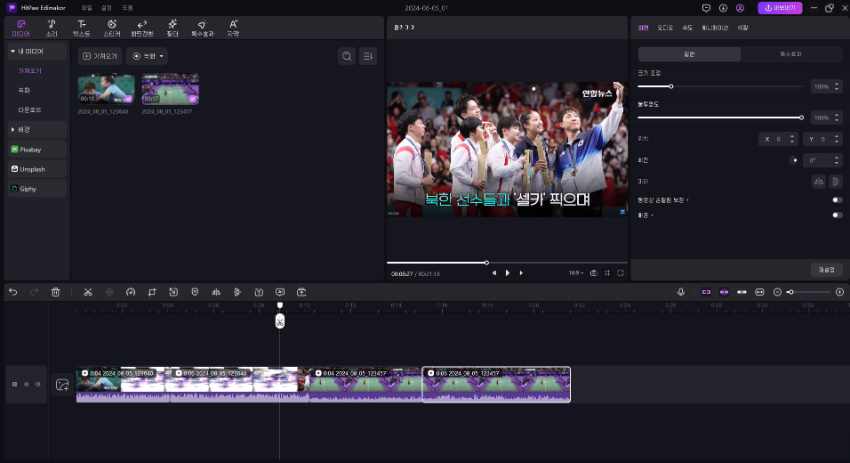Toggle the bottom switch in properties panel
Screen dimensions: 850x463
pyautogui.click(x=836, y=215)
